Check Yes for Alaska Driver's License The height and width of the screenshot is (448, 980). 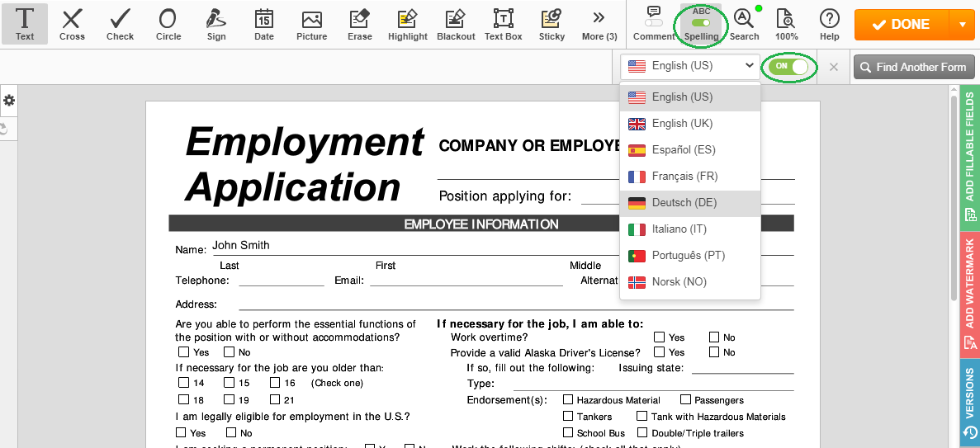tap(659, 351)
